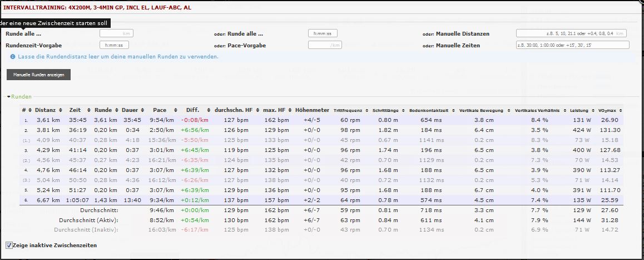This screenshot has height=260, width=644.
Task: Click the Trittfrequenz column header
Action: click(350, 110)
